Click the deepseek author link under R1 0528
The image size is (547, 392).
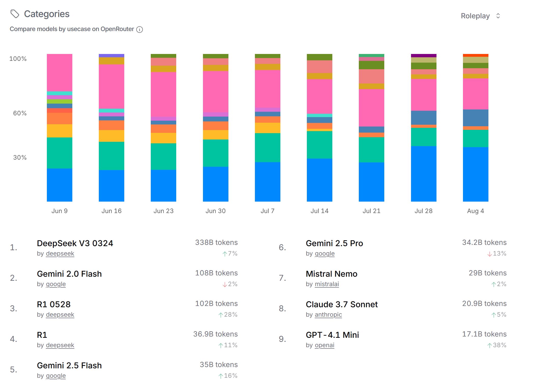[60, 315]
